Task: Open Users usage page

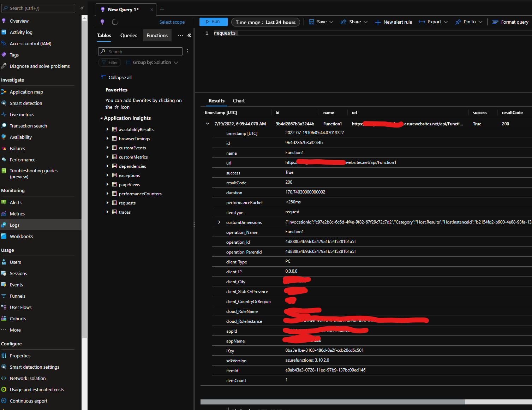Action: coord(15,262)
